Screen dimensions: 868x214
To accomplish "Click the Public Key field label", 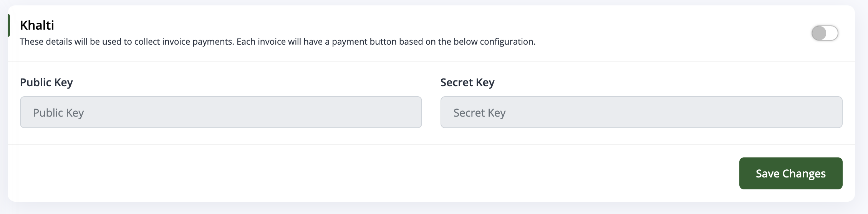I will [46, 82].
